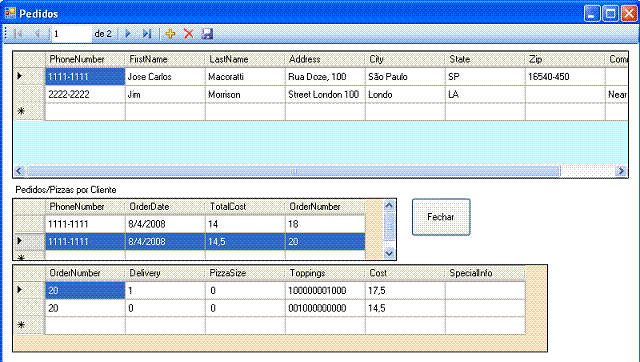Click FirstName column header in customers grid
Screen dimensions: 640x362
click(x=164, y=59)
